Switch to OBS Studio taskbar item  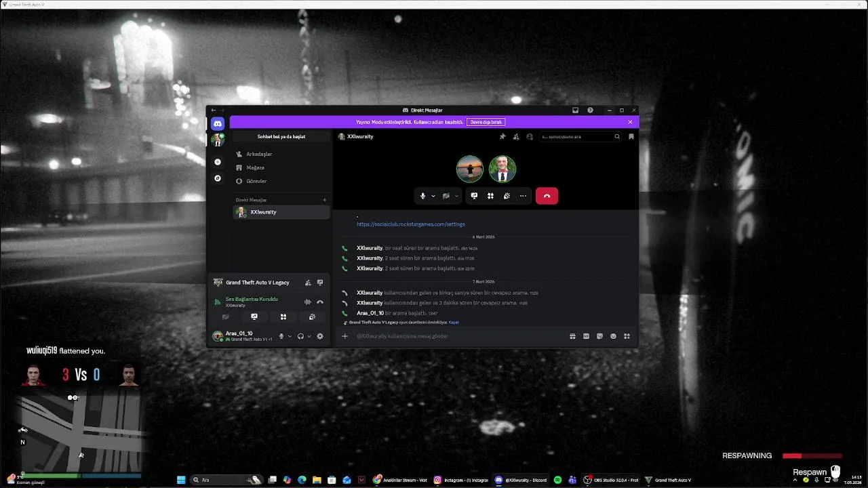point(611,480)
